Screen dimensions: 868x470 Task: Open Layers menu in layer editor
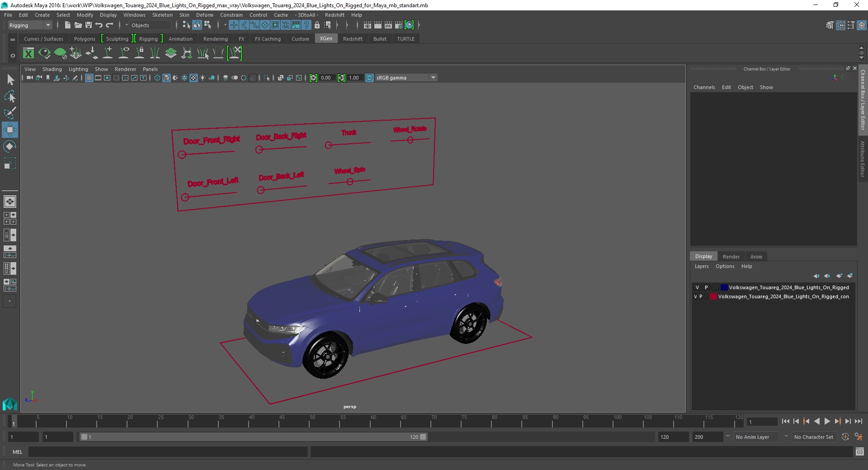[x=702, y=266]
